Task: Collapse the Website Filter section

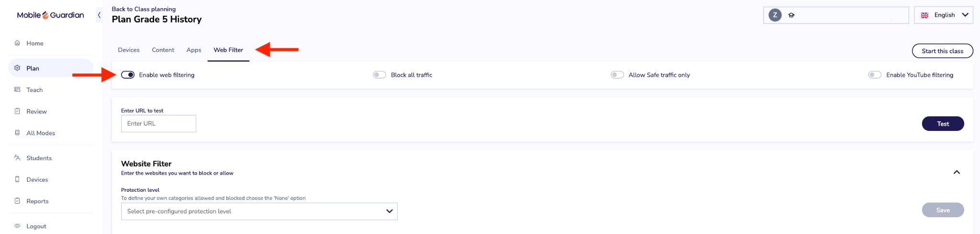Action: pyautogui.click(x=957, y=172)
